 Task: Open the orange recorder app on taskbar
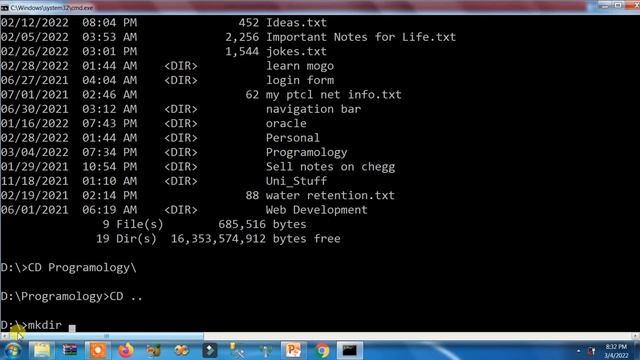[x=98, y=351]
